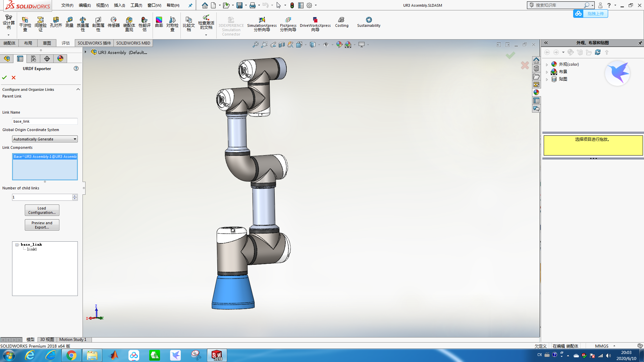This screenshot has height=362, width=644.
Task: Open the Costing tool
Action: (341, 22)
